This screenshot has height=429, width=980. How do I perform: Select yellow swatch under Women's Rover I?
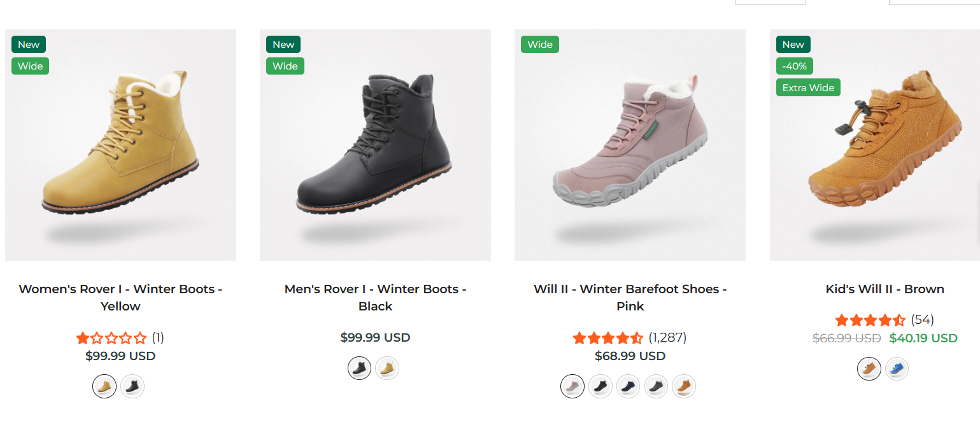[104, 386]
